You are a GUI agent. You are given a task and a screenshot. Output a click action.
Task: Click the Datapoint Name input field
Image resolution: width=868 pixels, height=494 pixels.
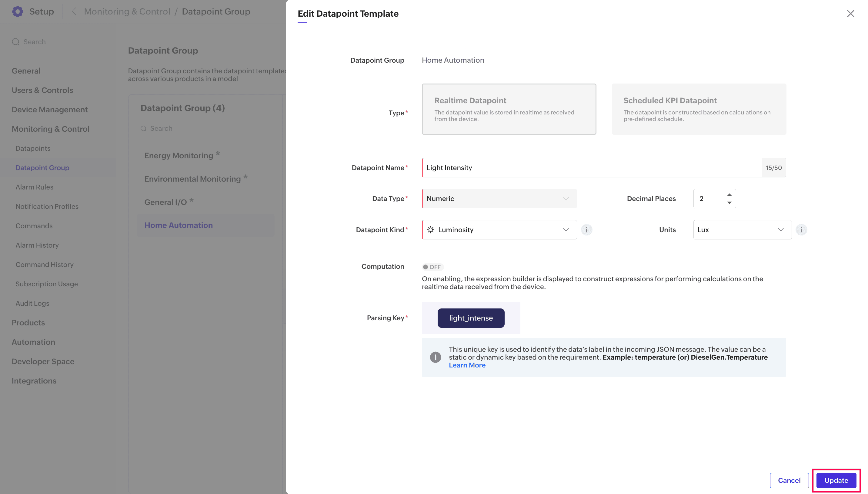click(x=591, y=168)
